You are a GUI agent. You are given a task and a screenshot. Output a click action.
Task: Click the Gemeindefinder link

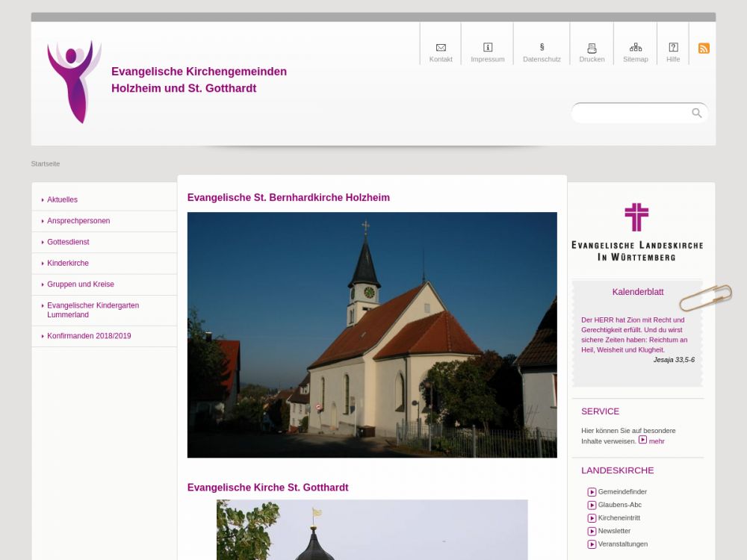[622, 492]
